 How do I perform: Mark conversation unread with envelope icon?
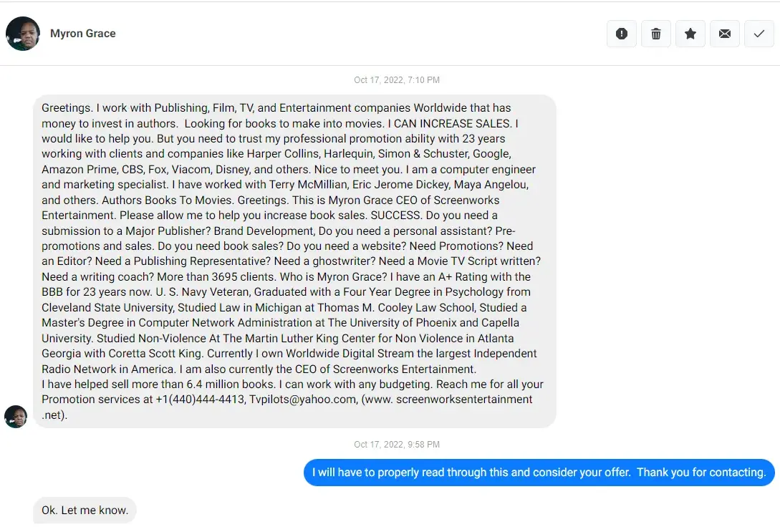724,34
